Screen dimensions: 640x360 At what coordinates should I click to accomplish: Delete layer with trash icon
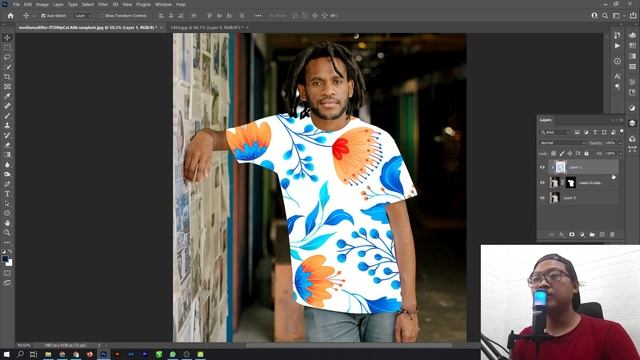coord(612,235)
